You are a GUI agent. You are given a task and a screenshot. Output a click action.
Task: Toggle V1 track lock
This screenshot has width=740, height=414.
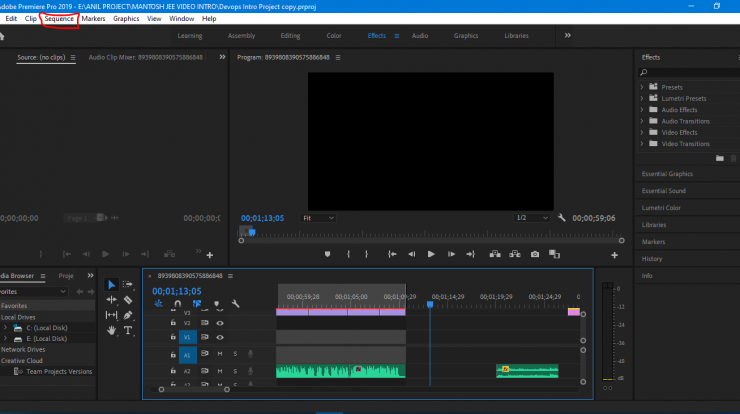[x=173, y=337]
